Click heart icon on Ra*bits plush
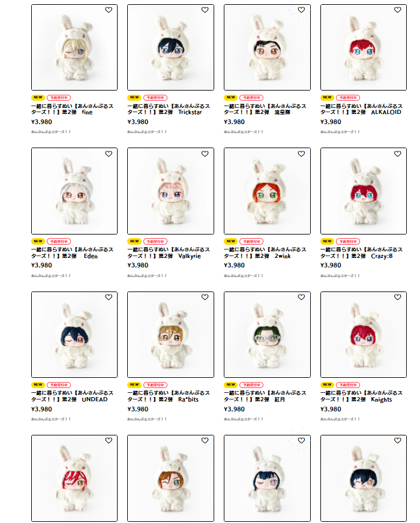 (x=205, y=297)
